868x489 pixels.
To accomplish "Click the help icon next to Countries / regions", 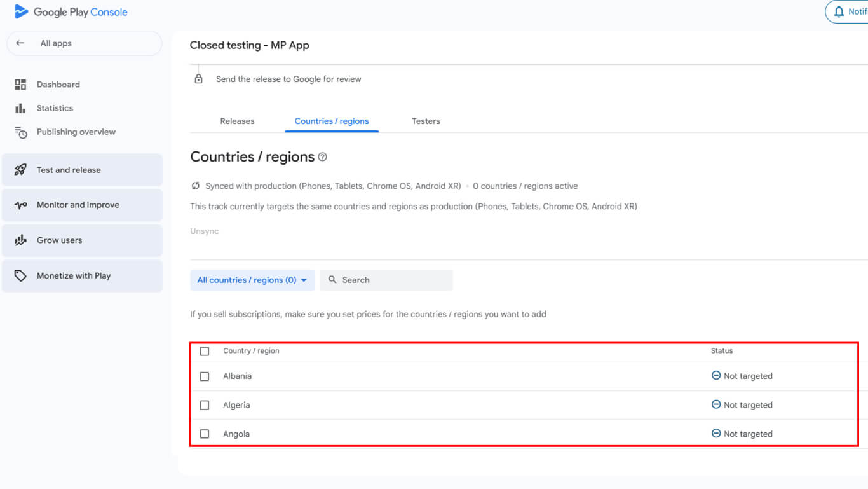I will (x=323, y=157).
